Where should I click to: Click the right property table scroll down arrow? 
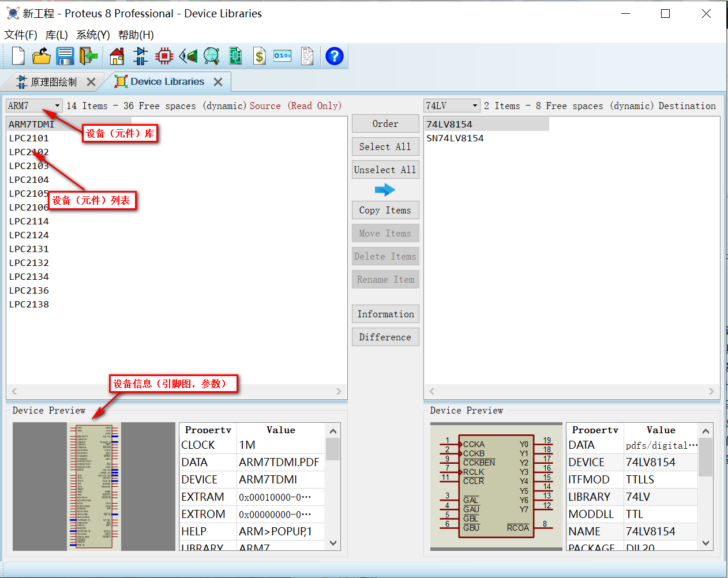pyautogui.click(x=706, y=543)
